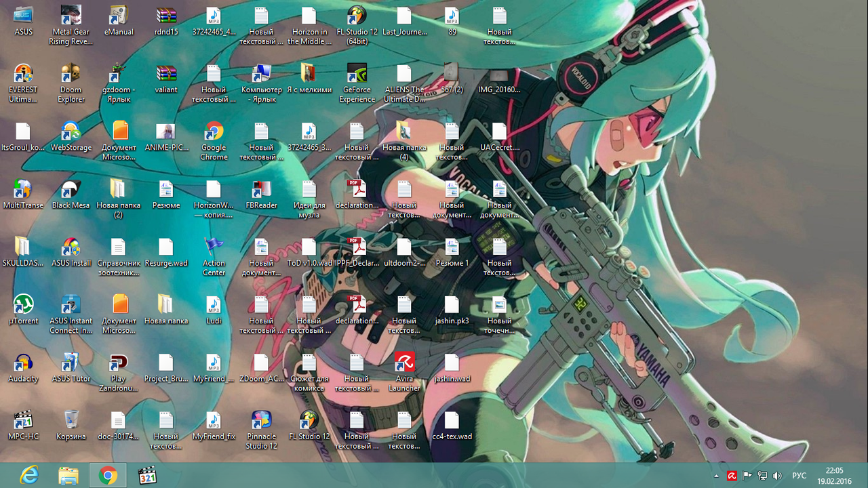Open File Explorer from the taskbar
This screenshot has height=488, width=868.
pos(68,476)
